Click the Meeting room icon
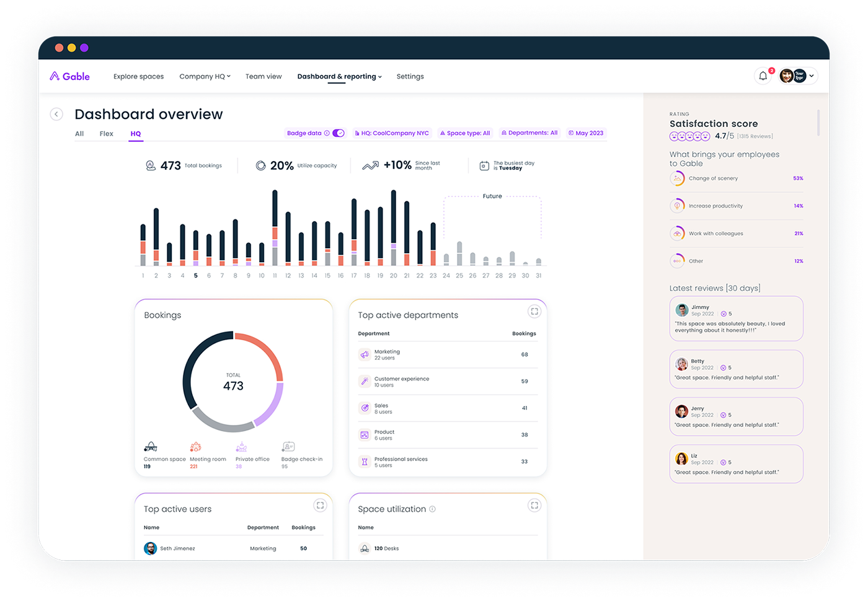This screenshot has width=868, height=601. pos(195,447)
